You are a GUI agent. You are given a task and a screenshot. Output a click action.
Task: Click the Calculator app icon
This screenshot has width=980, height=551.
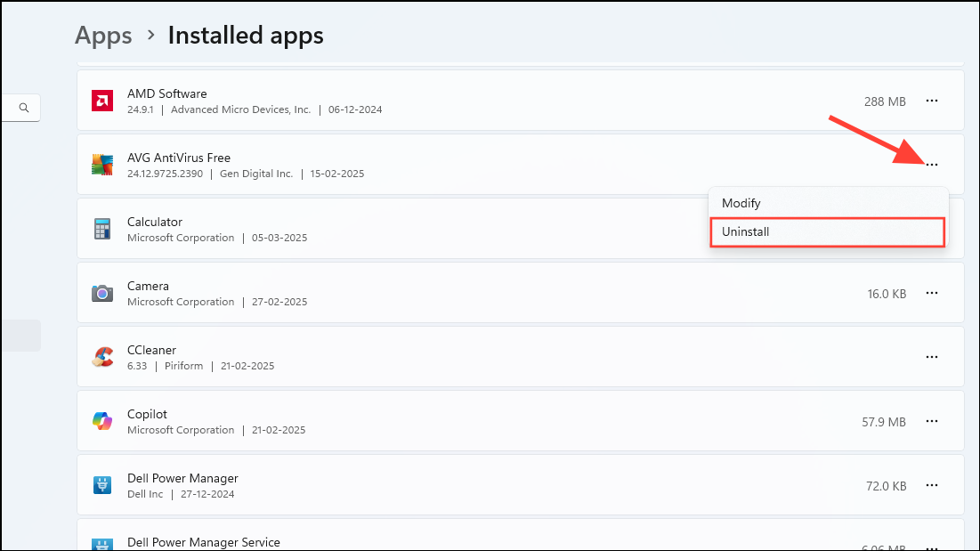click(x=102, y=230)
